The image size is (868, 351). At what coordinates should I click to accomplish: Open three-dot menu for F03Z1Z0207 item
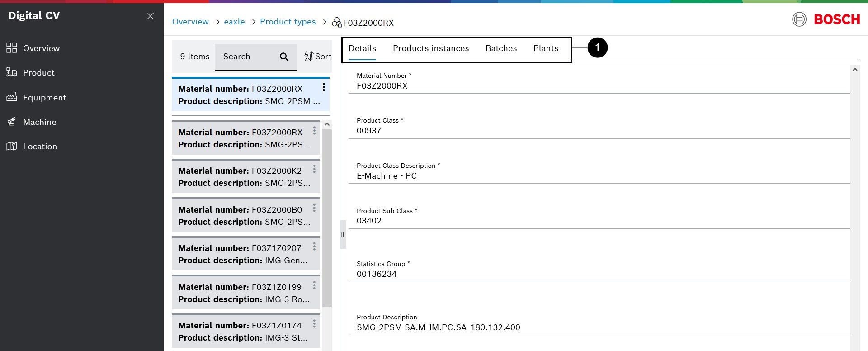coord(314,247)
